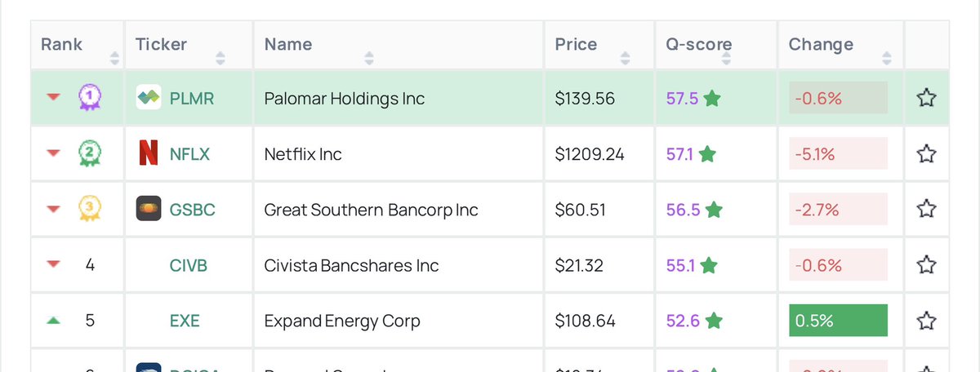Click the gold rank 3 medal badge
The height and width of the screenshot is (372, 980).
(89, 209)
